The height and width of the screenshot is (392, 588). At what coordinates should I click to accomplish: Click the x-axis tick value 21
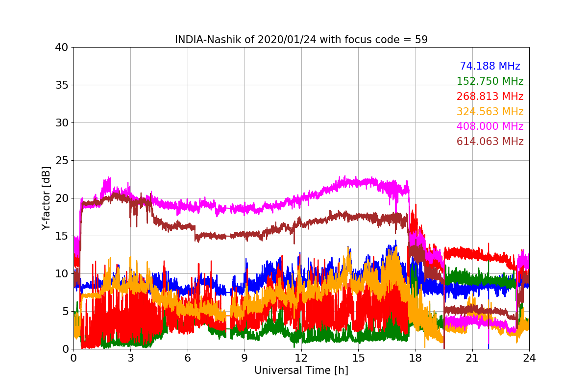tap(472, 358)
